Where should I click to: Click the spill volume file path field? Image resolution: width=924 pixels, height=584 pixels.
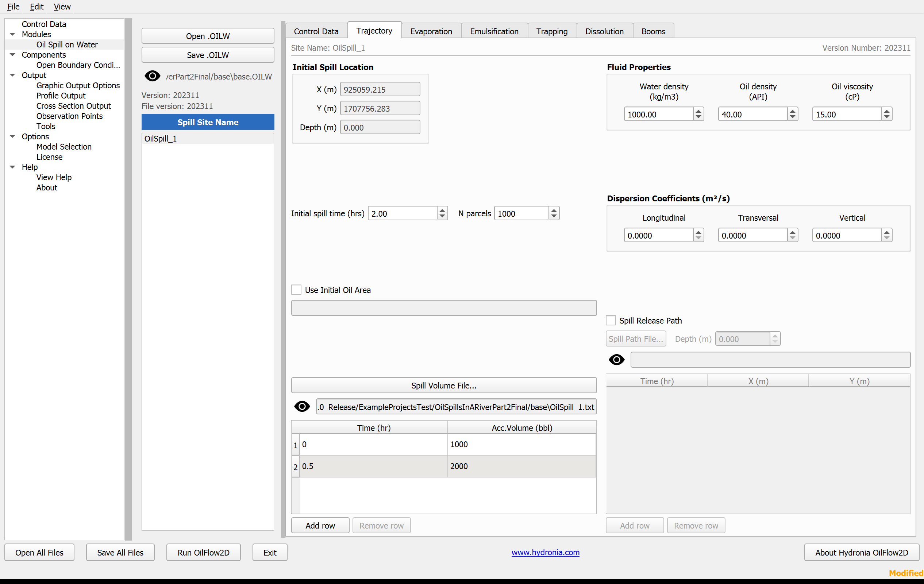[x=456, y=406]
